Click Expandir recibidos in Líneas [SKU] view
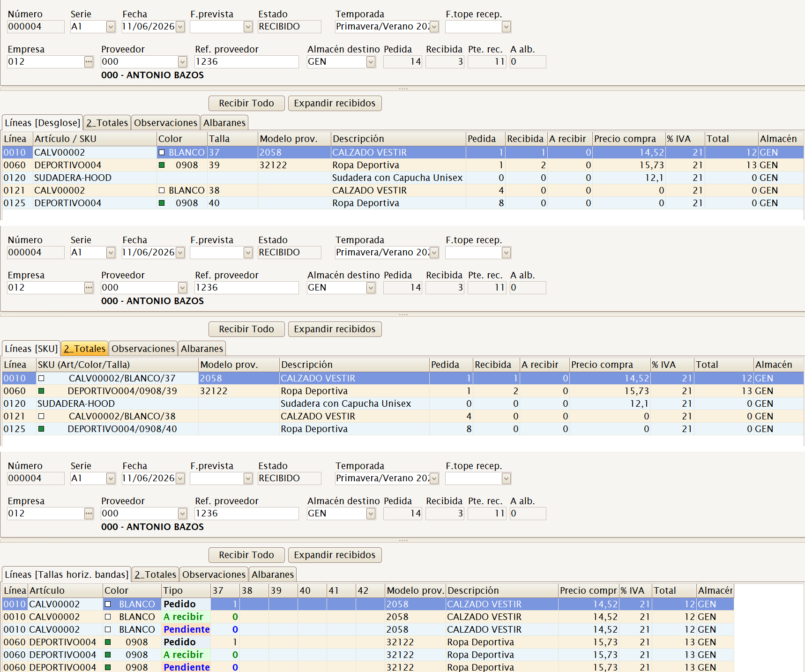Image resolution: width=805 pixels, height=672 pixels. pos(335,329)
